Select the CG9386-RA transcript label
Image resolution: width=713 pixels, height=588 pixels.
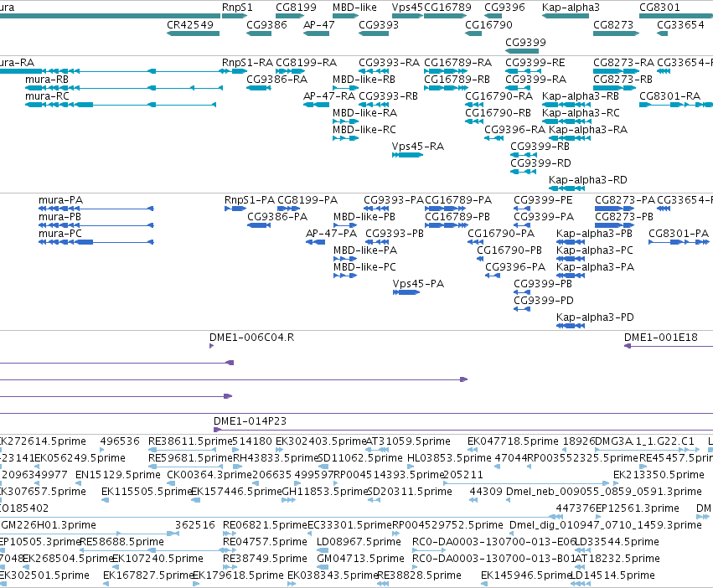(x=277, y=80)
